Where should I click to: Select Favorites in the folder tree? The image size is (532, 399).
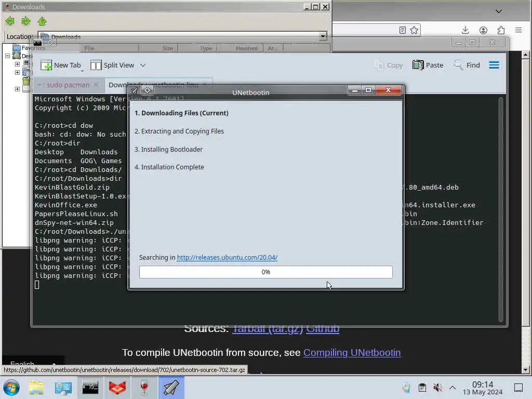(33, 48)
